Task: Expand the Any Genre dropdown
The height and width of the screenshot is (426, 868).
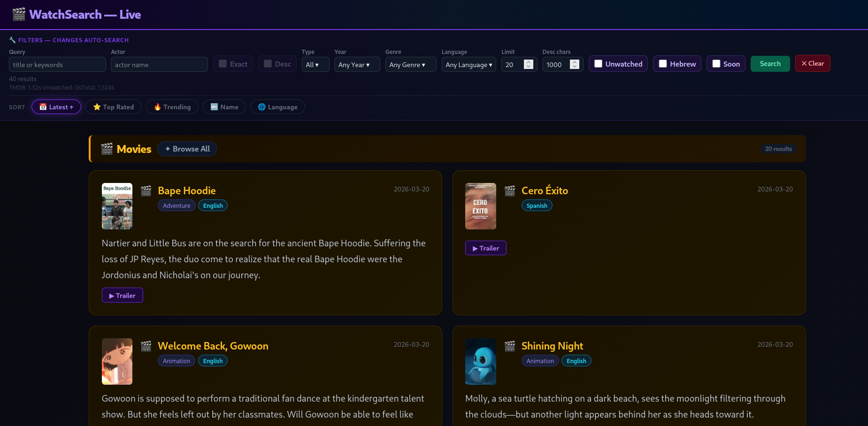Action: pyautogui.click(x=410, y=65)
